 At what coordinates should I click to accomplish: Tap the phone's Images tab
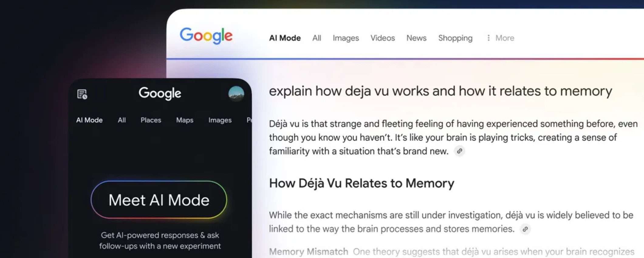[220, 120]
